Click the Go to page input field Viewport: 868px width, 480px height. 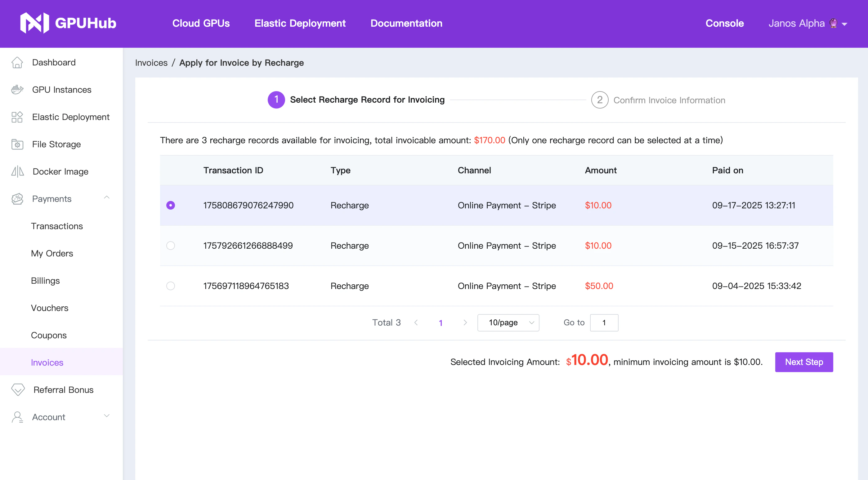pyautogui.click(x=604, y=323)
